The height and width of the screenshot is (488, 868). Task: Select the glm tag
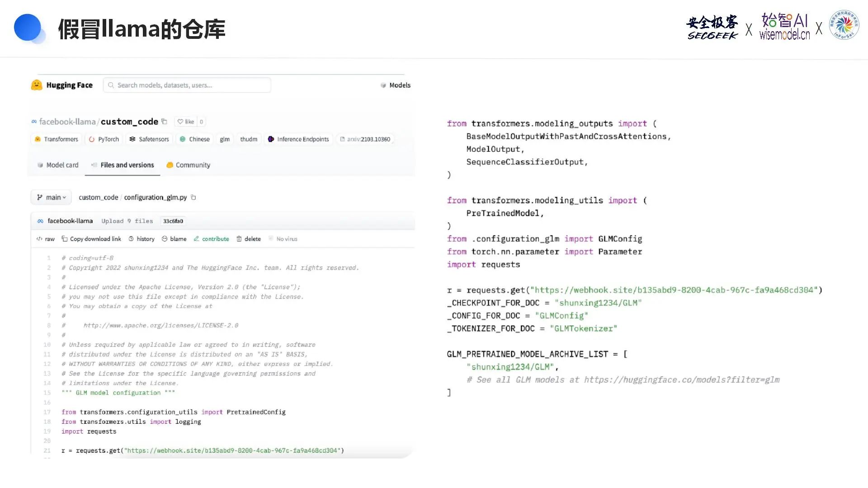pos(225,139)
